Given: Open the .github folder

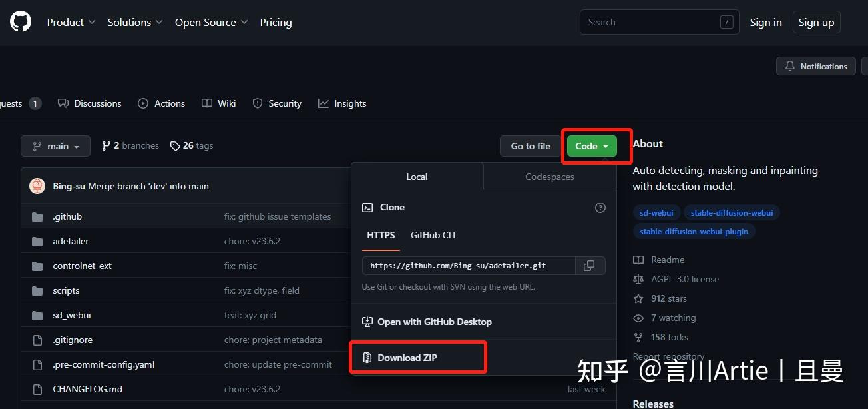Looking at the screenshot, I should coord(67,216).
